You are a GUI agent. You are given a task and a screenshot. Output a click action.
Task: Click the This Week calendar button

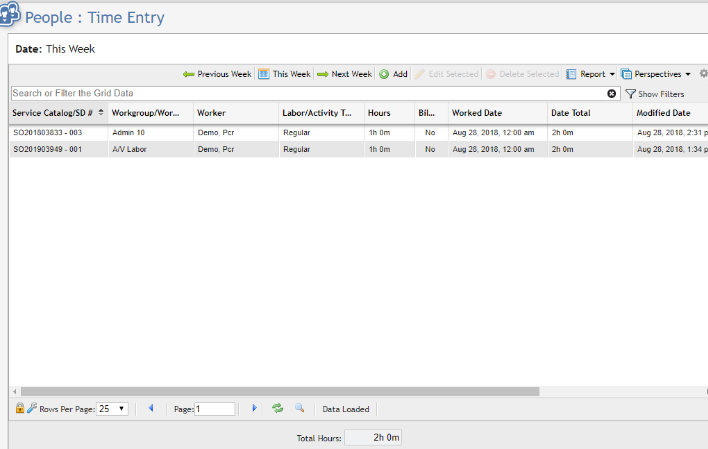click(285, 74)
